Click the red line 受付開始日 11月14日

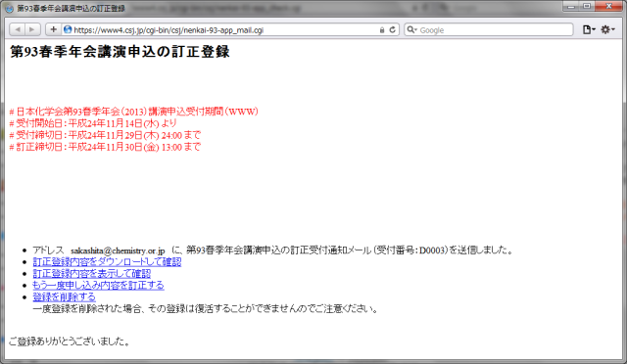coord(93,123)
